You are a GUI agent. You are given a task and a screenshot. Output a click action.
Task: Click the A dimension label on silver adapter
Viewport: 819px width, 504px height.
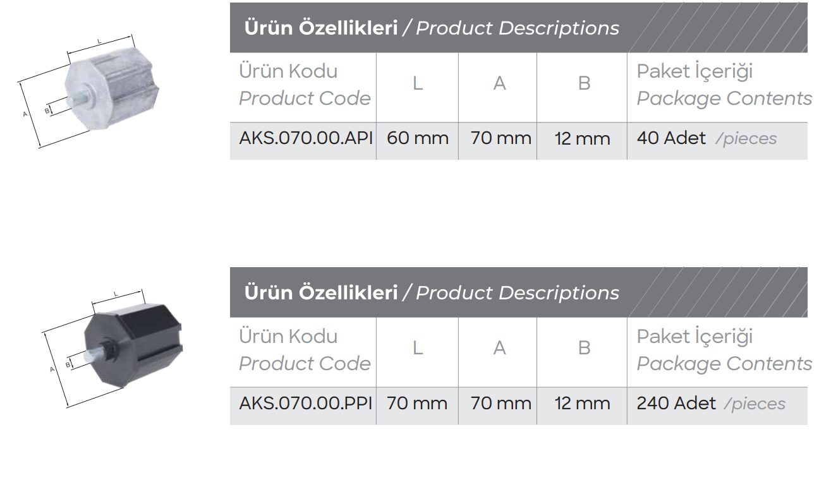25,114
